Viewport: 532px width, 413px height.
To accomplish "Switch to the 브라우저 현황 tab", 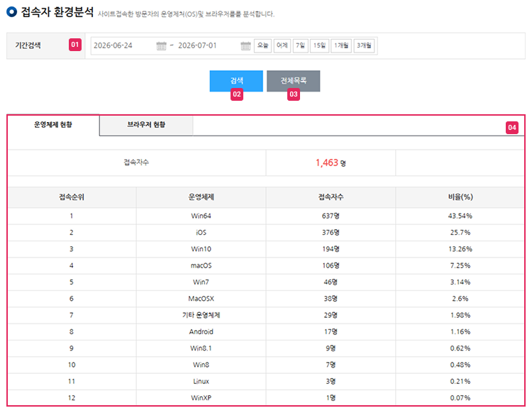I will [x=146, y=125].
